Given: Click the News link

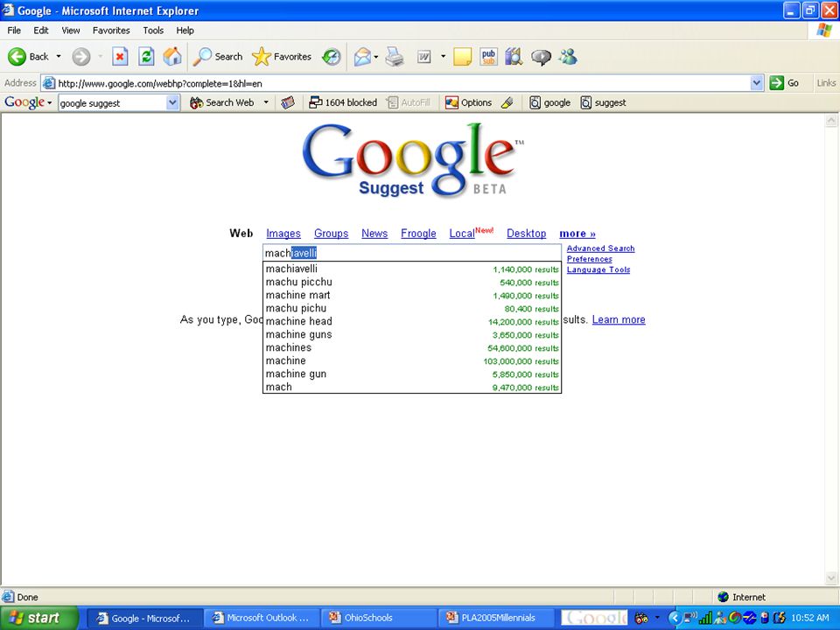Looking at the screenshot, I should [x=374, y=234].
